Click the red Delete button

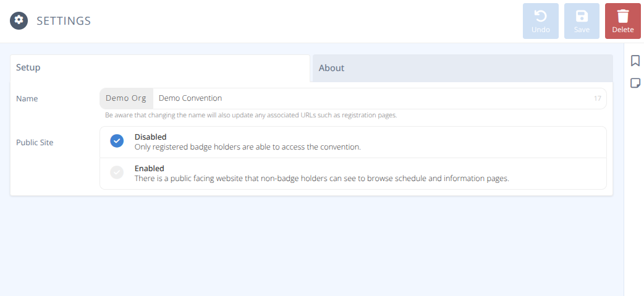pyautogui.click(x=622, y=22)
